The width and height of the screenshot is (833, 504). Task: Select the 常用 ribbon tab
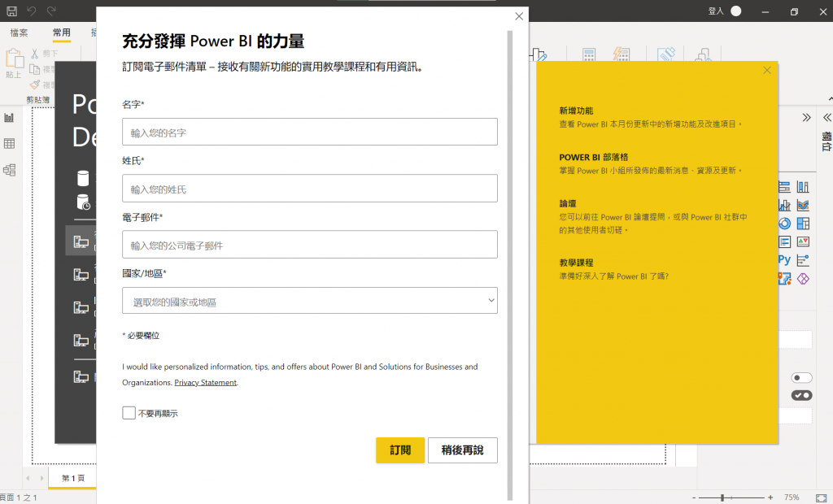click(62, 33)
